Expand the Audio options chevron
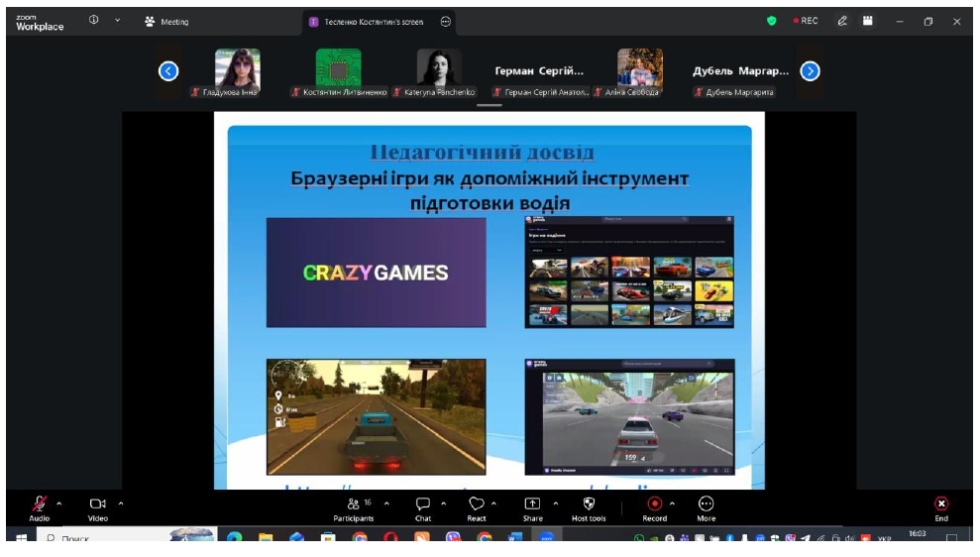 tap(59, 503)
